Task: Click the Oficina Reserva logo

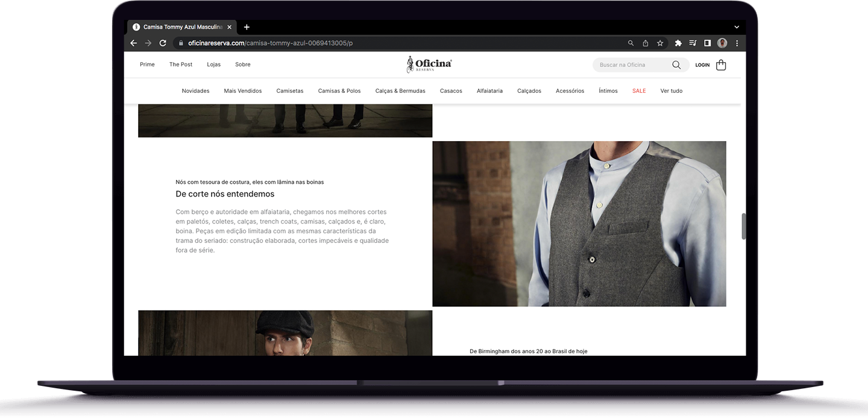Action: (429, 65)
